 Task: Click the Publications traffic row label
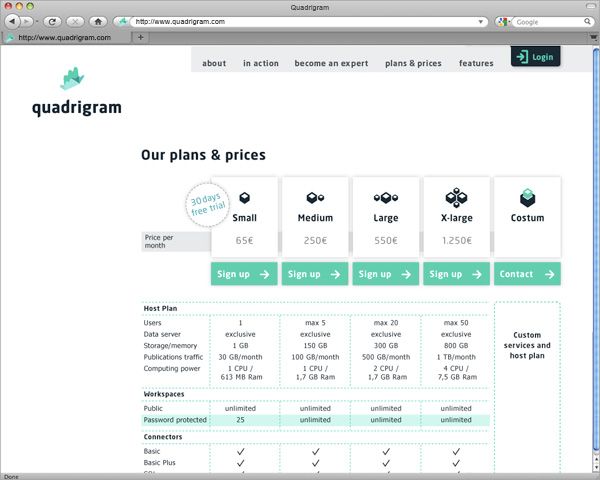point(173,357)
